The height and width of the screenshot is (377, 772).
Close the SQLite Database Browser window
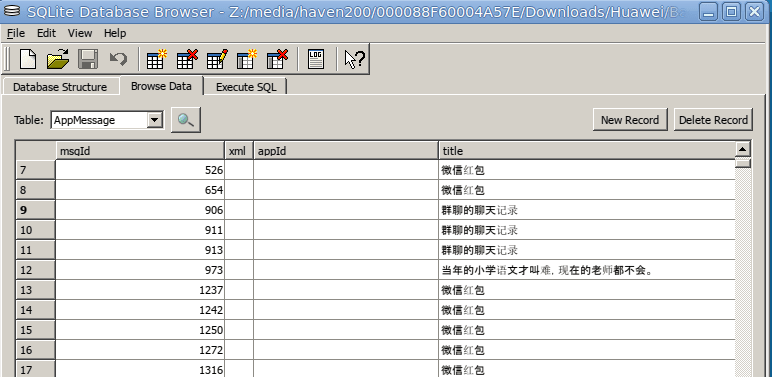coord(754,11)
